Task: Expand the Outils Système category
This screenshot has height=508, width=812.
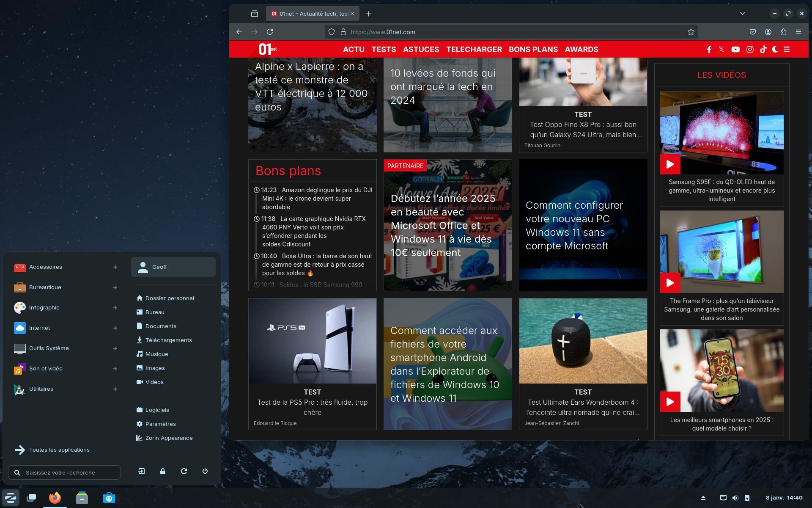Action: [66, 348]
